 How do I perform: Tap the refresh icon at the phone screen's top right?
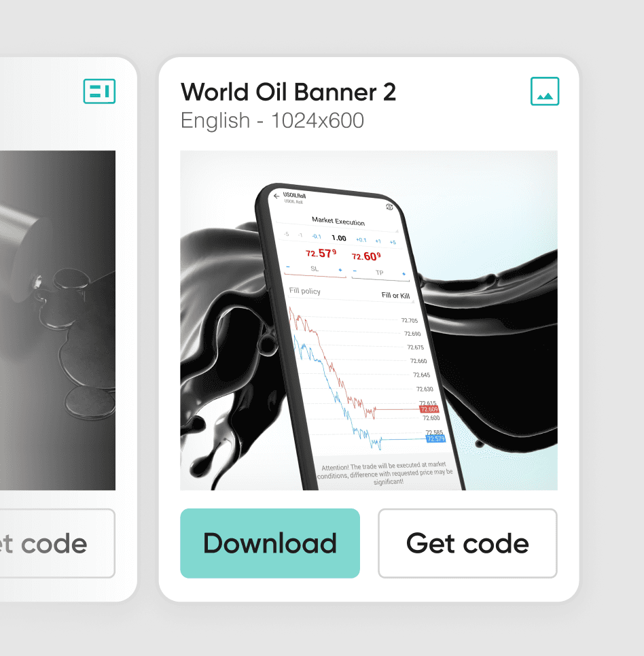pos(389,207)
